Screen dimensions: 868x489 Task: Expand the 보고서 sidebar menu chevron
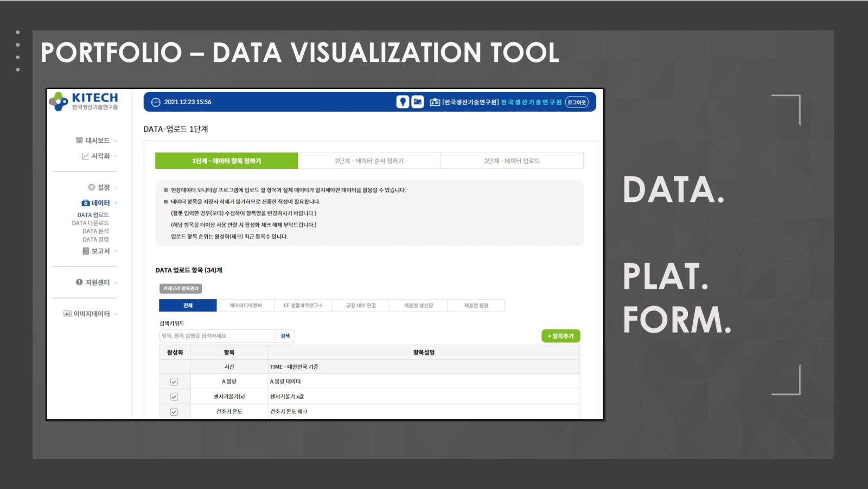pos(116,251)
